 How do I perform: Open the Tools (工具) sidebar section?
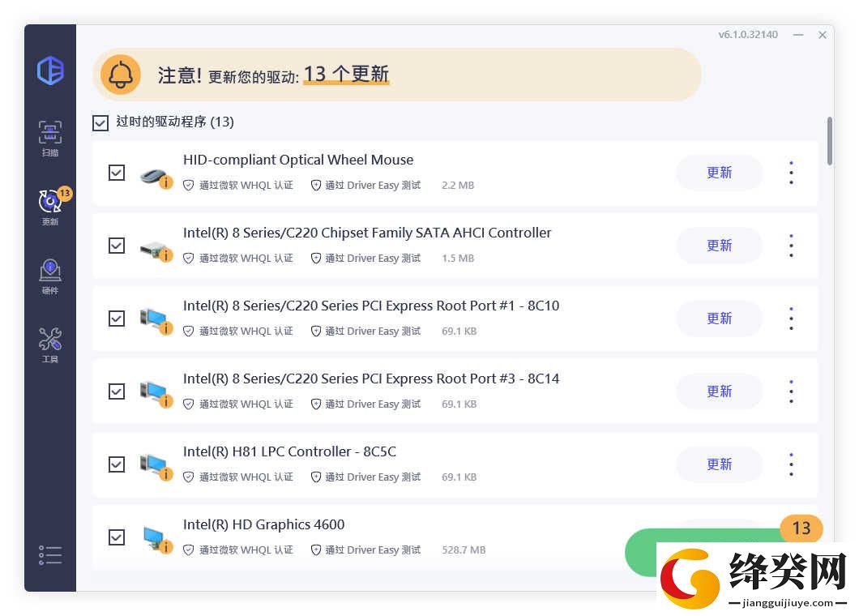pos(50,345)
